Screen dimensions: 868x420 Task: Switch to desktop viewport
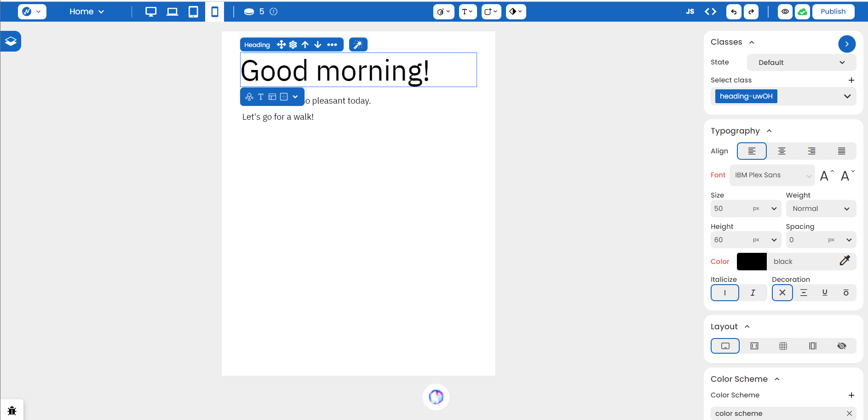point(151,12)
